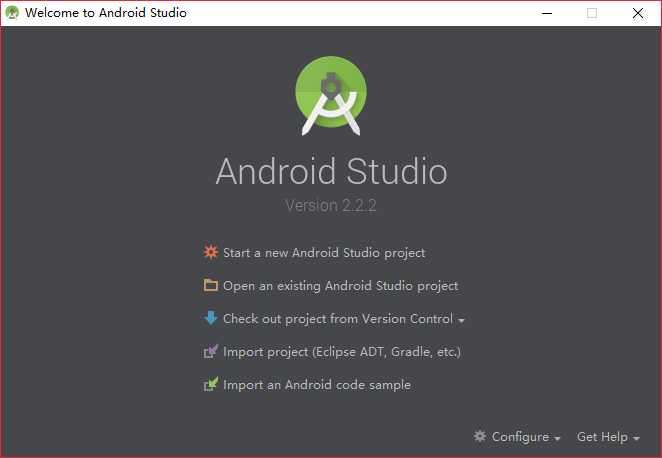Click the orange starburst new project icon
Viewport: 662px width, 458px height.
point(211,252)
